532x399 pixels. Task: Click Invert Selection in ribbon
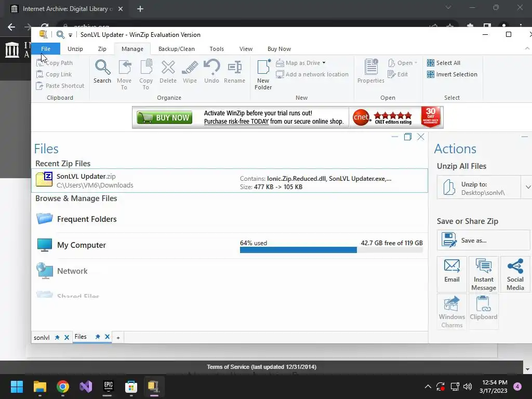453,74
